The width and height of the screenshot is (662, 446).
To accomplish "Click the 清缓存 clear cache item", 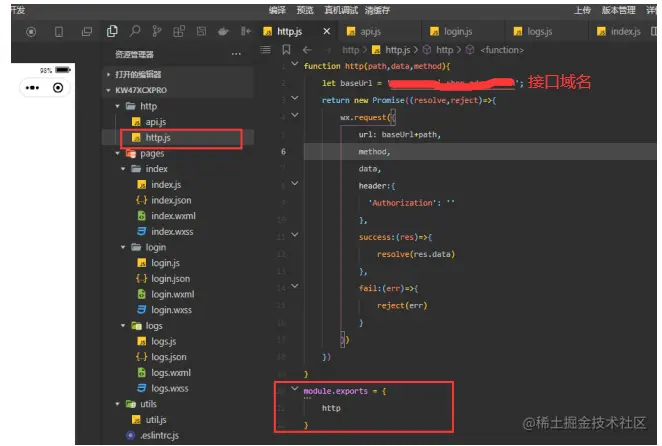I will (x=377, y=10).
